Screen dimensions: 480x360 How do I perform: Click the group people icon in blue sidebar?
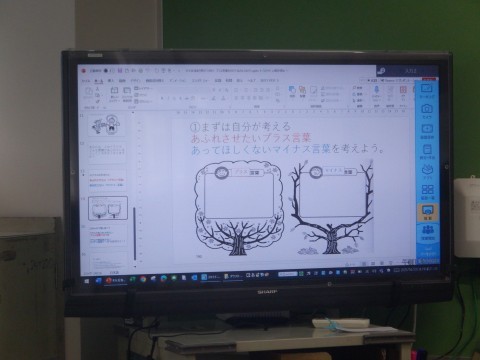coord(428,230)
